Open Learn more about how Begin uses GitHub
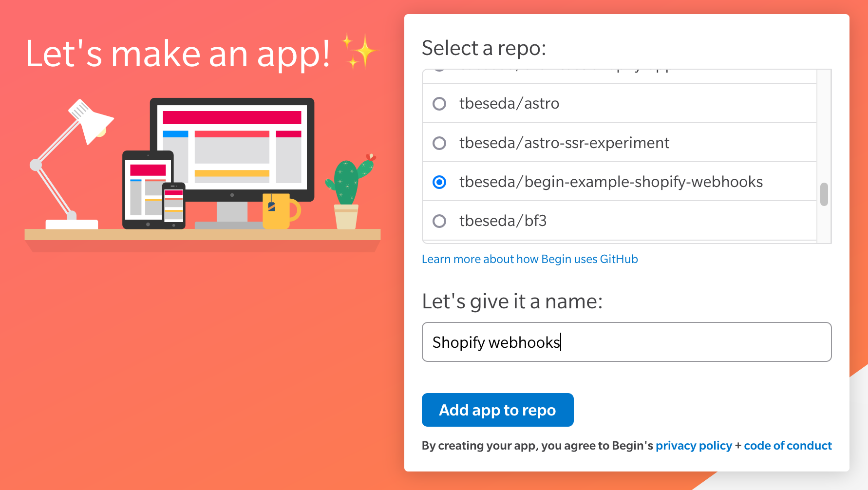 pos(529,259)
